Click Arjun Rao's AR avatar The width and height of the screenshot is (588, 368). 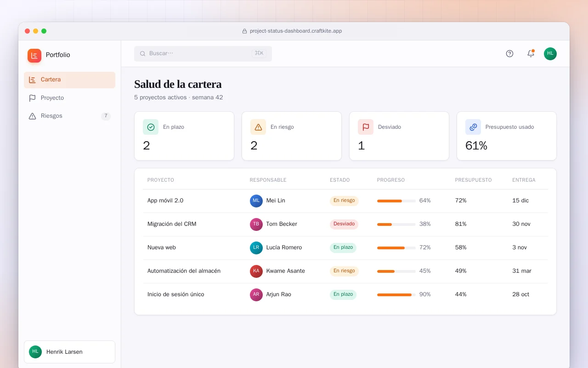pos(256,295)
